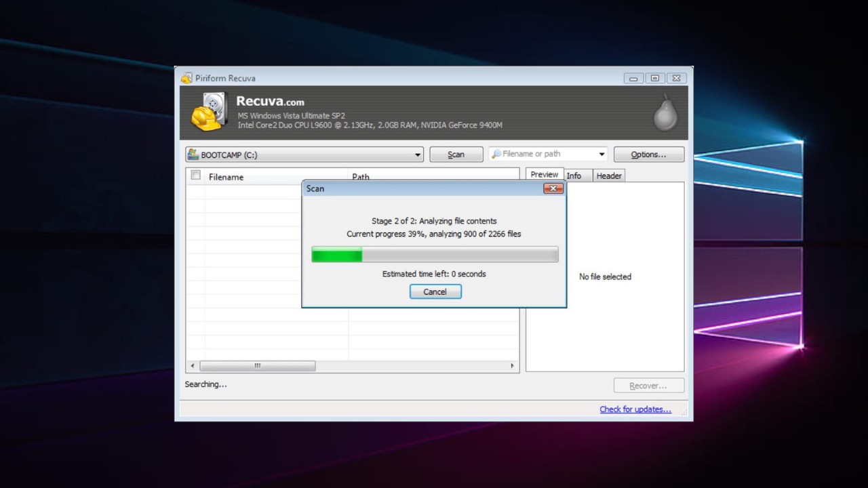
Task: Switch to the Preview tab
Action: click(x=545, y=175)
